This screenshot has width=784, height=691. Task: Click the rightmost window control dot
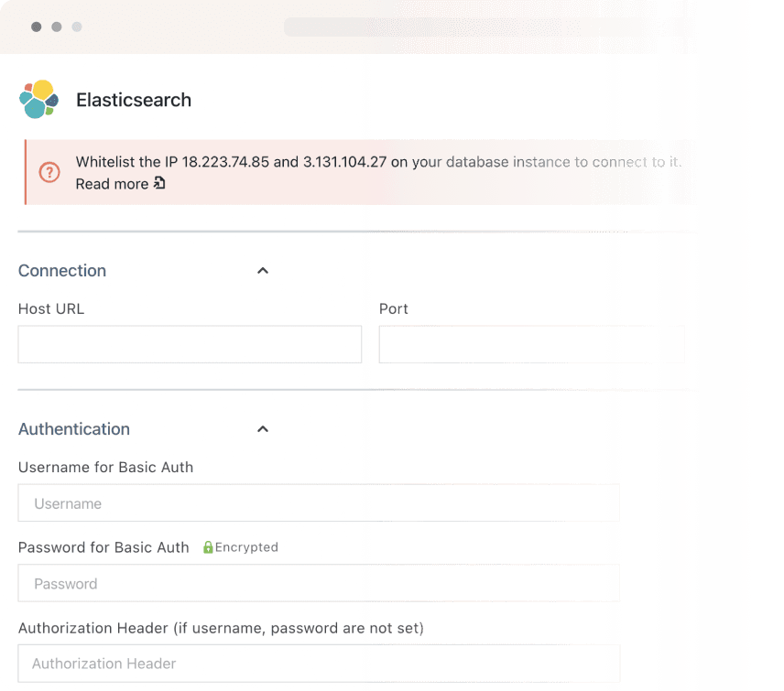coord(77,27)
